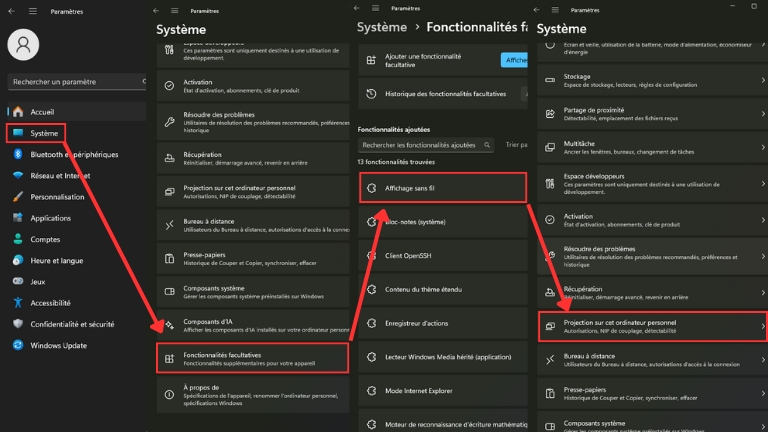
Task: Click the Comptes person icon
Action: pyautogui.click(x=18, y=239)
